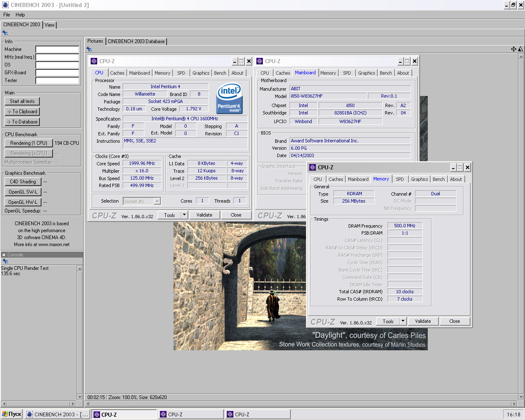Click the move-view cross arrows icon

514,49
